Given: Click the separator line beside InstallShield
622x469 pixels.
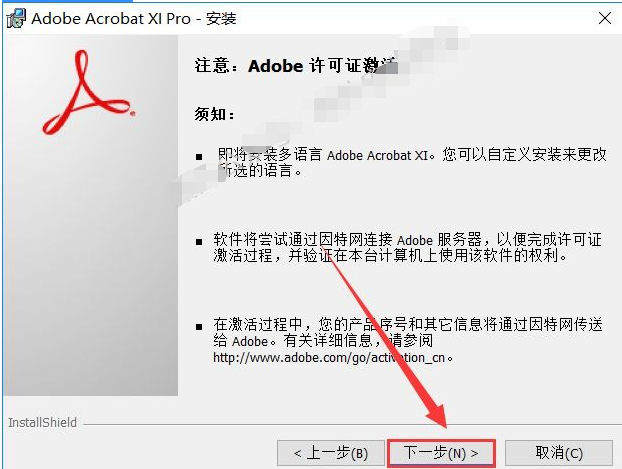Looking at the screenshot, I should tap(352, 424).
